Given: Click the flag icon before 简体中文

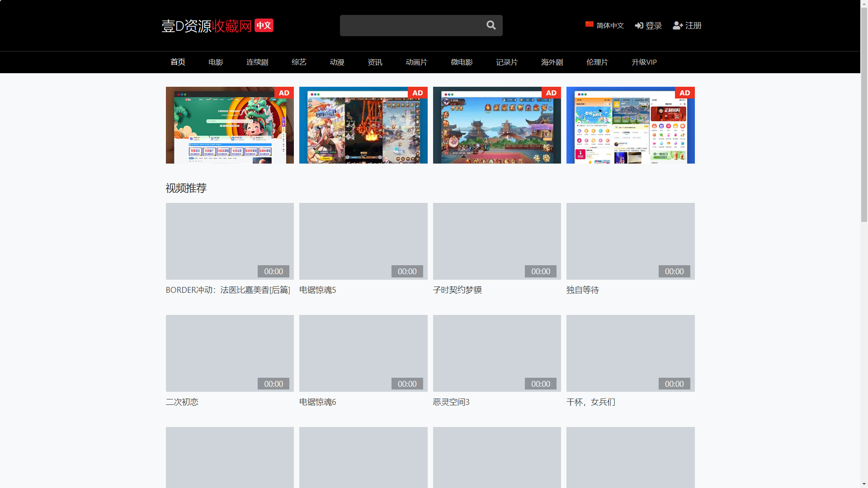Looking at the screenshot, I should (x=590, y=24).
